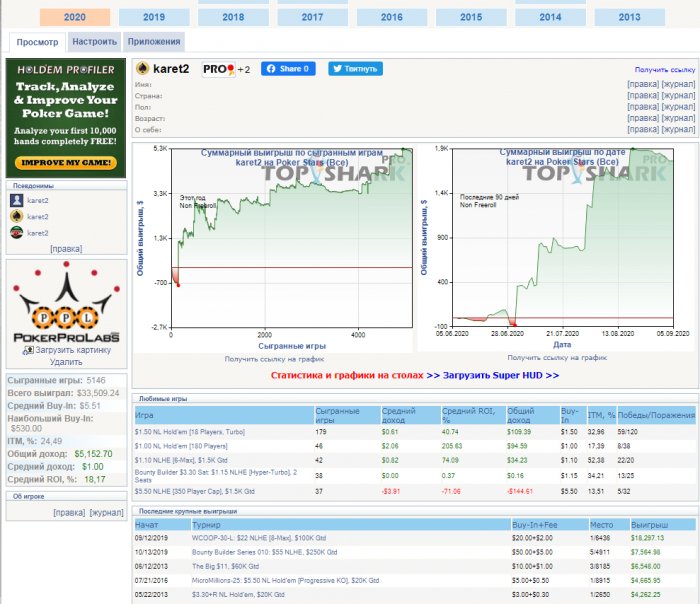Click правка link in the О себе row
700x604 pixels.
tap(643, 129)
